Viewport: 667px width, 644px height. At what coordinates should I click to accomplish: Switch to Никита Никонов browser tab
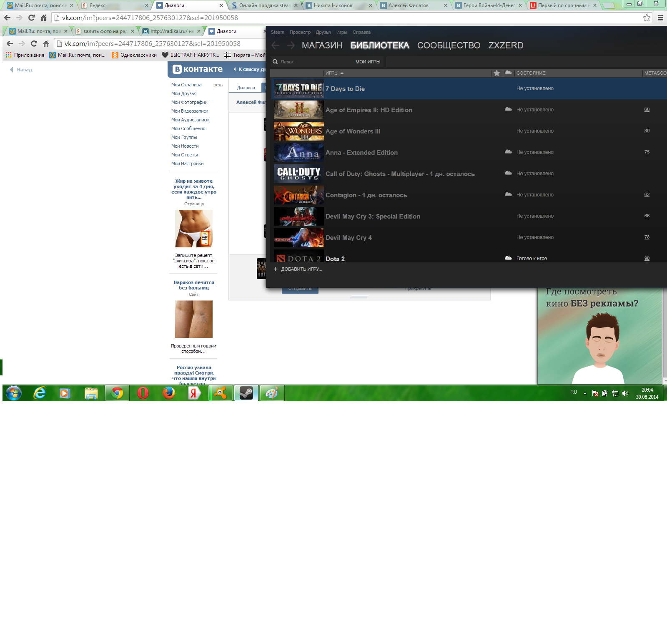click(x=338, y=5)
